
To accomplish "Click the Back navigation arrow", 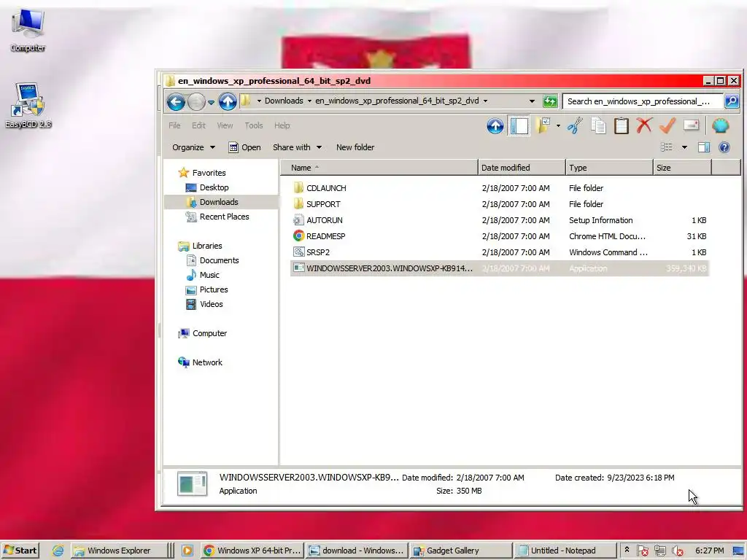I will tap(176, 101).
